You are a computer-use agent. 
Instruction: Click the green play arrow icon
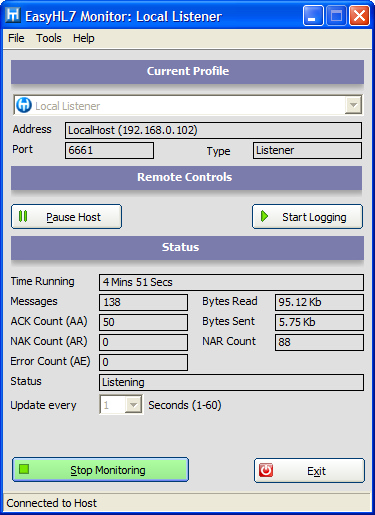(264, 216)
